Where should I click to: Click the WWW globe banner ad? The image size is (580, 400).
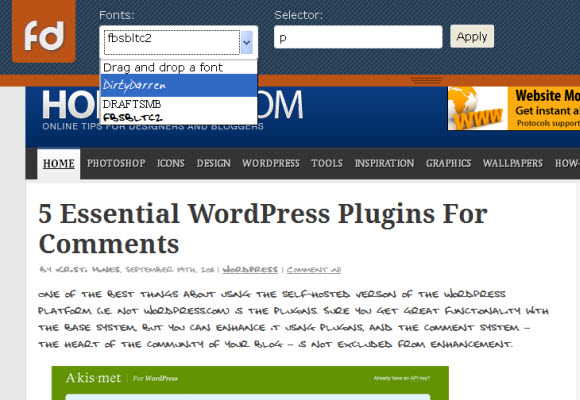pyautogui.click(x=514, y=108)
